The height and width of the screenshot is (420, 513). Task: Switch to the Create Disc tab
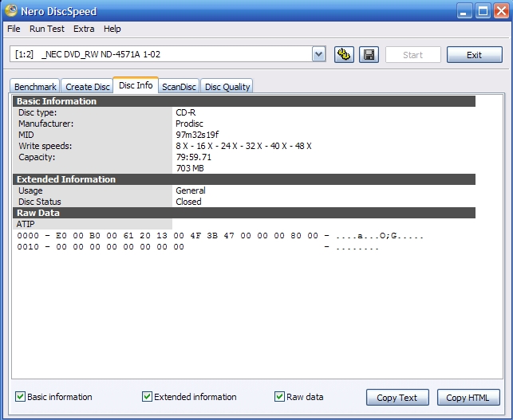[87, 87]
